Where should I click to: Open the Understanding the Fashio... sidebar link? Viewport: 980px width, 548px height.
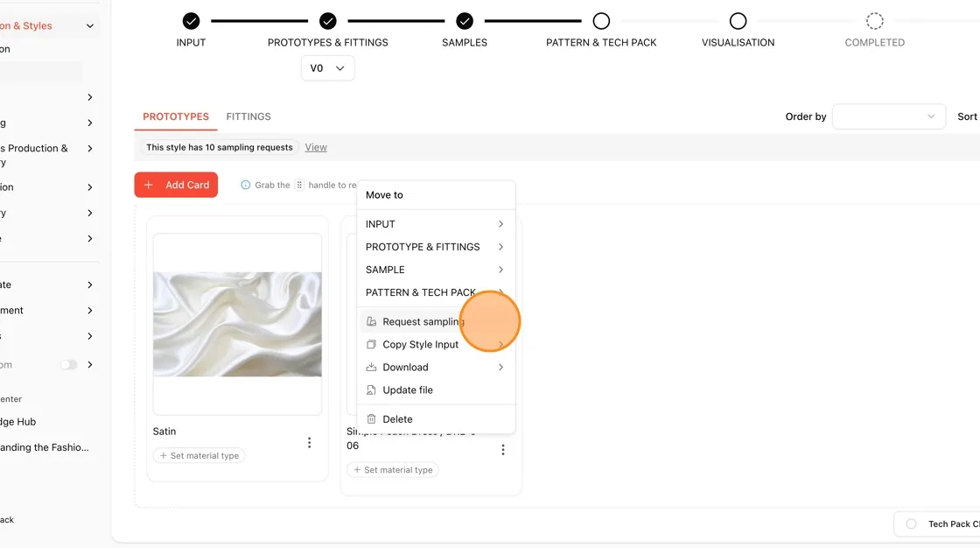45,447
